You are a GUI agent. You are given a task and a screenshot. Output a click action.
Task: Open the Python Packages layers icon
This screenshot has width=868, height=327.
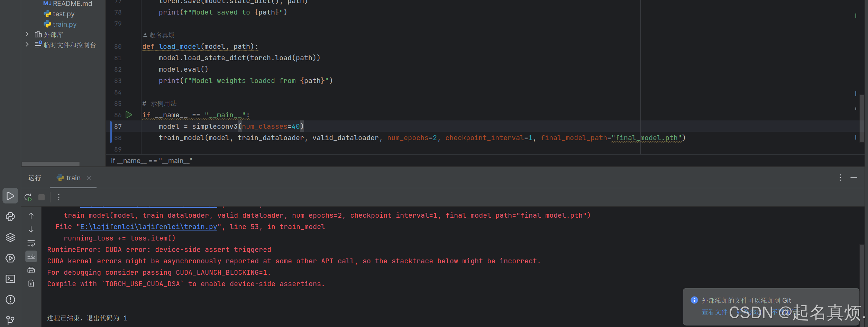(10, 237)
